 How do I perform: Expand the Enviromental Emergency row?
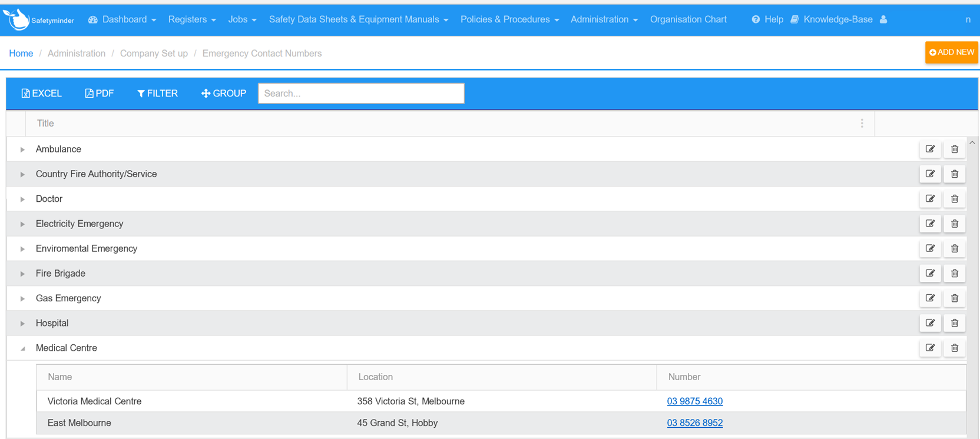(x=22, y=249)
